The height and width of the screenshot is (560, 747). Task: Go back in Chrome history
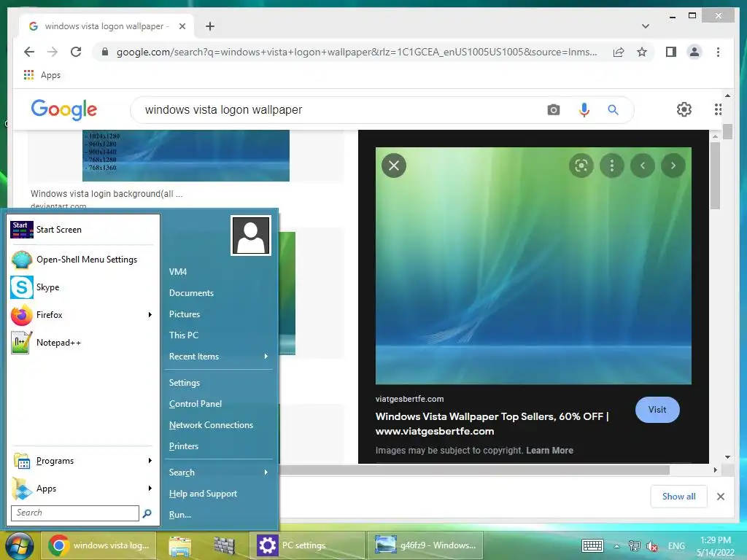click(x=29, y=52)
